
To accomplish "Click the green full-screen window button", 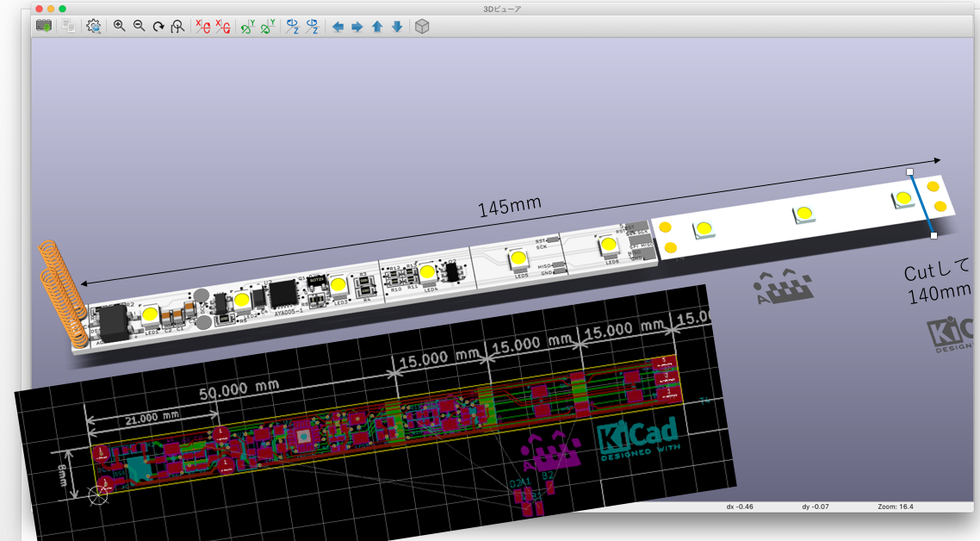I will tap(62, 9).
